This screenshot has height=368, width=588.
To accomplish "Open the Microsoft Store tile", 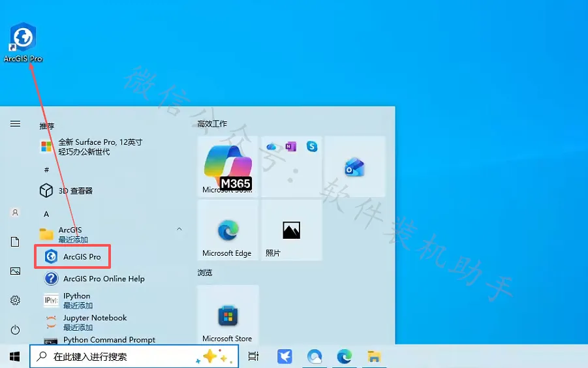I will tap(228, 314).
